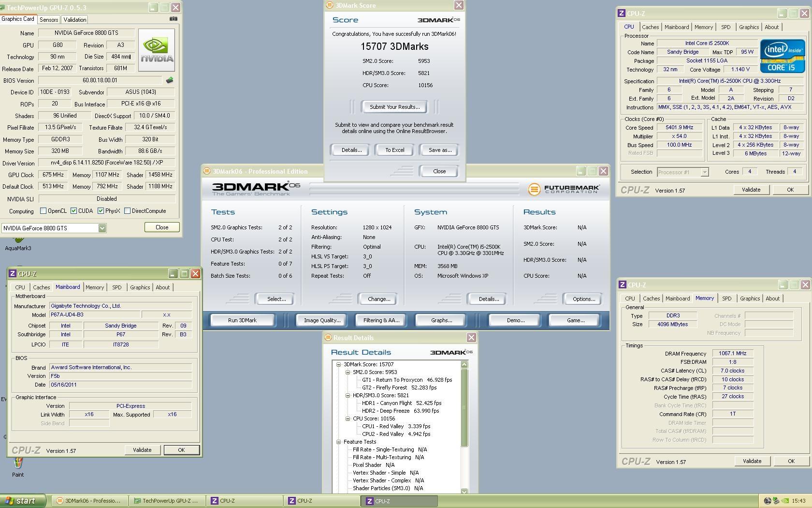Click the Result Details vertical scrollbar thumb
Screen dimensions: 812x508
[x=464, y=407]
